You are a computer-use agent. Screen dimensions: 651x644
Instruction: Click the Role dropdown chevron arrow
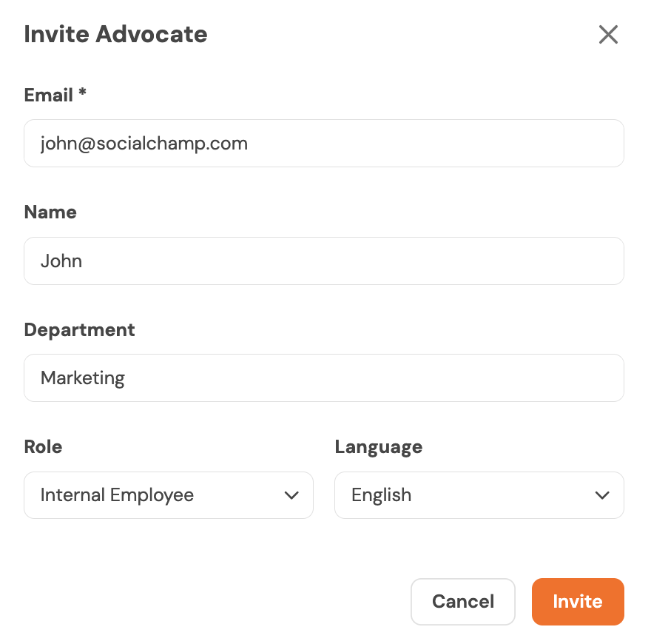coord(291,495)
